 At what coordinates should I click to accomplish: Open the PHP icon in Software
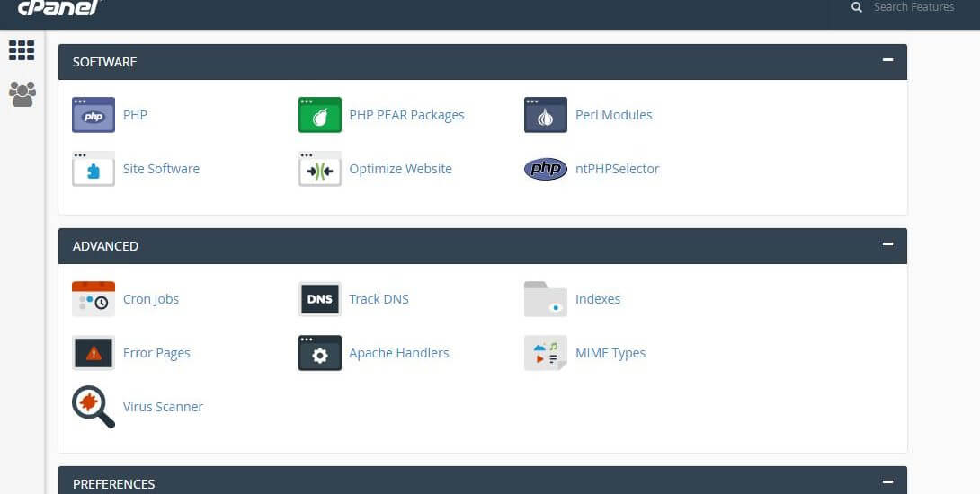pyautogui.click(x=94, y=115)
